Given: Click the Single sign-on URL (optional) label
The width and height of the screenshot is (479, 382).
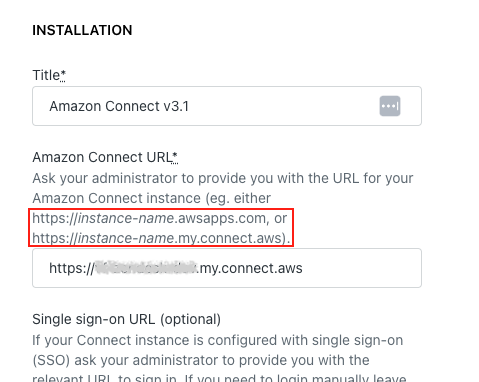Looking at the screenshot, I should click(x=127, y=319).
